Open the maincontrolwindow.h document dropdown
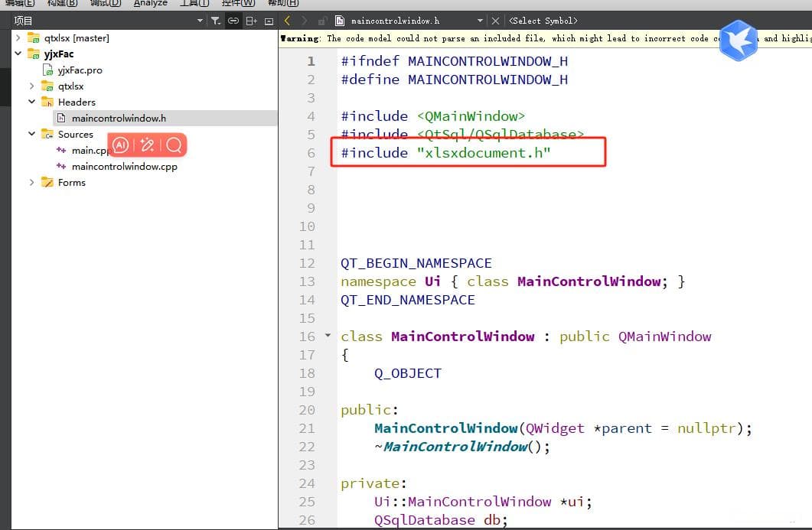 click(480, 21)
